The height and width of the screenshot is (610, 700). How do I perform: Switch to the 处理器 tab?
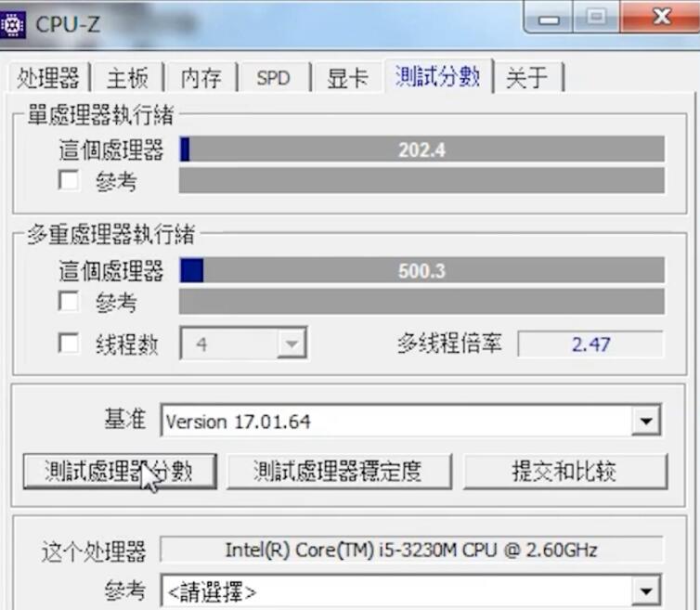point(47,78)
